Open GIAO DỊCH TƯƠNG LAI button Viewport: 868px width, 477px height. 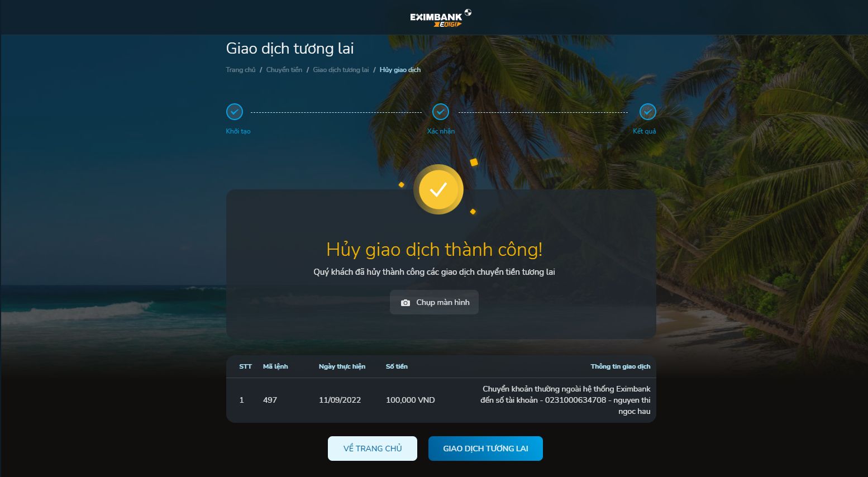point(485,449)
